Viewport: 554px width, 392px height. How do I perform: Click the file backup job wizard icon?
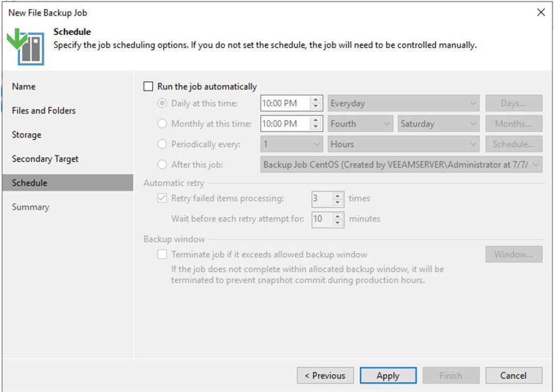[25, 46]
